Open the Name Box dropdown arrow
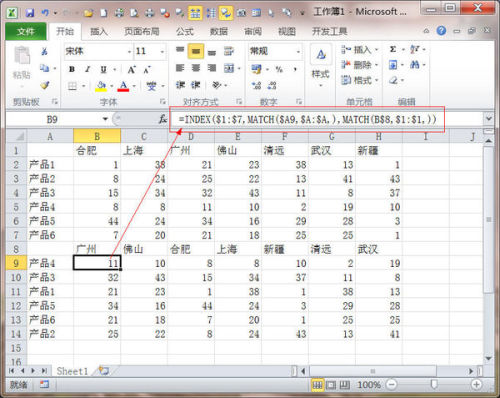Screen dimensions: 500x398 (x=105, y=119)
